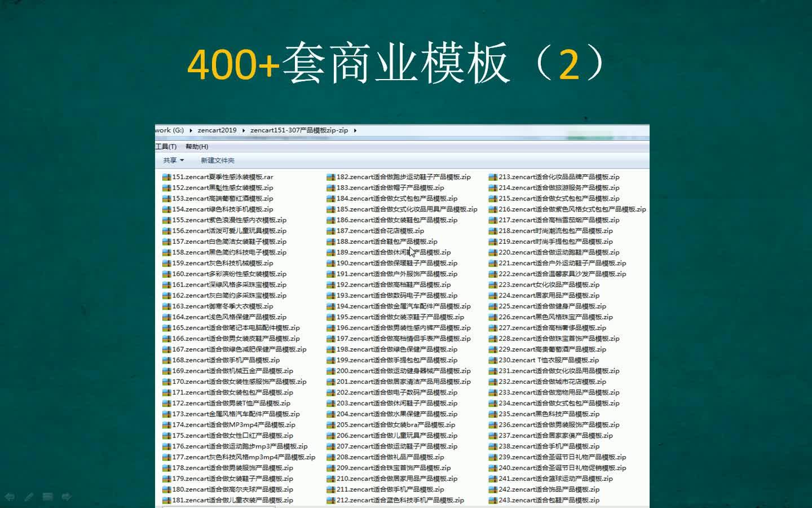Click archive icon of file 163.zencart
Screen dimensions: 812x508
click(166, 306)
